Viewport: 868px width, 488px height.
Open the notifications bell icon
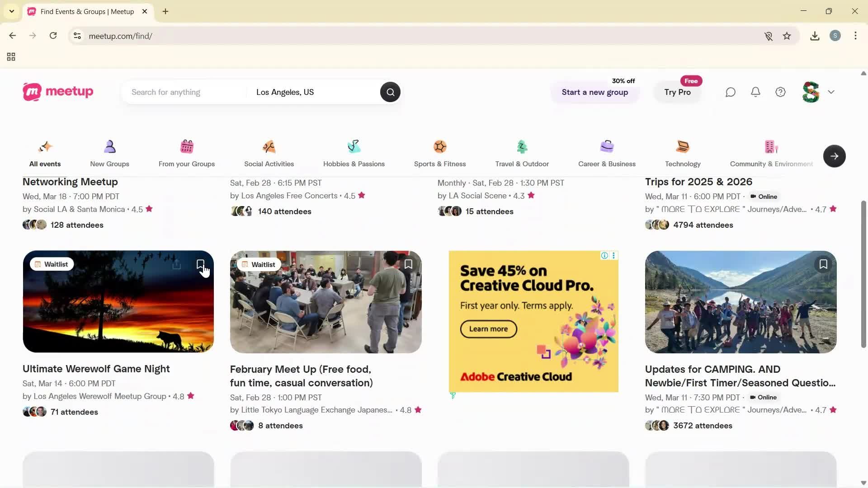(x=755, y=92)
